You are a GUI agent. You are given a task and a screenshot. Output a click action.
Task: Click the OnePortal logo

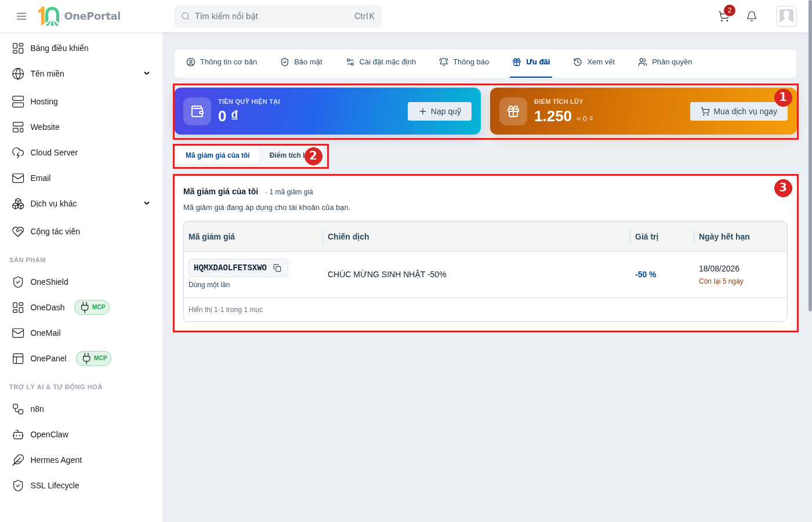click(x=79, y=16)
